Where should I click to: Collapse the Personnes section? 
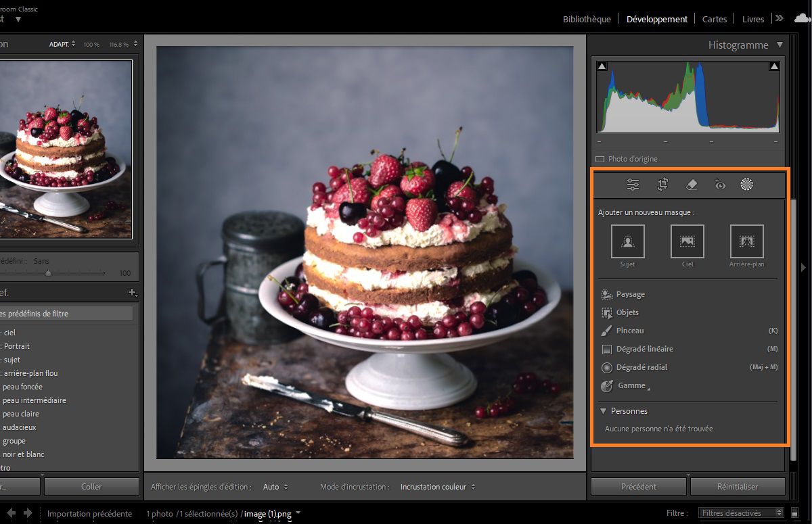tap(602, 411)
